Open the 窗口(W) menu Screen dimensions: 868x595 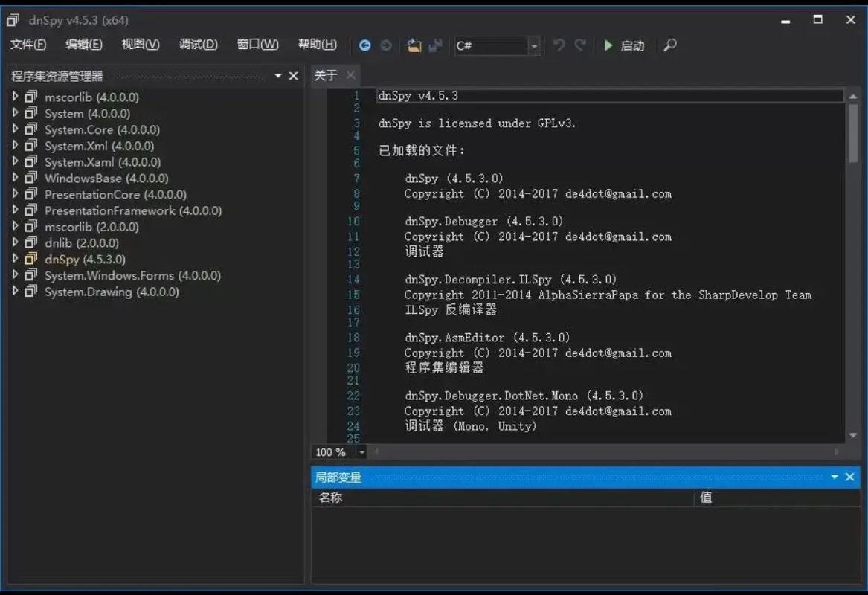[x=257, y=45]
